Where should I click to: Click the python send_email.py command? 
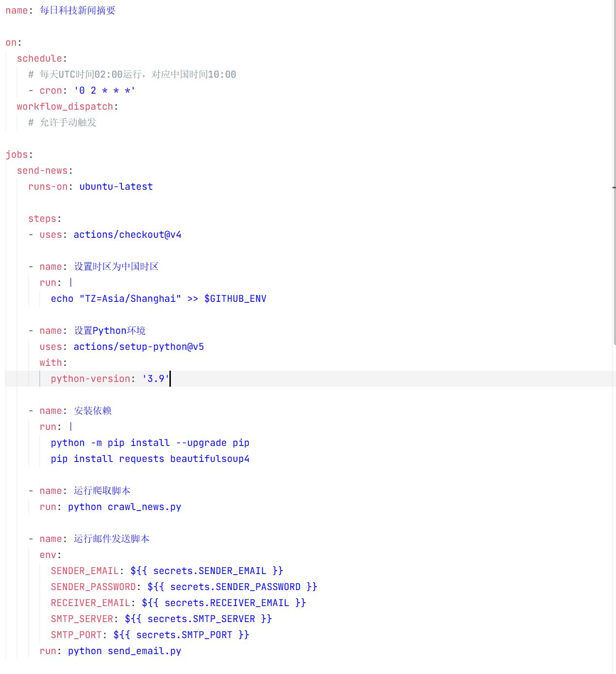click(124, 651)
